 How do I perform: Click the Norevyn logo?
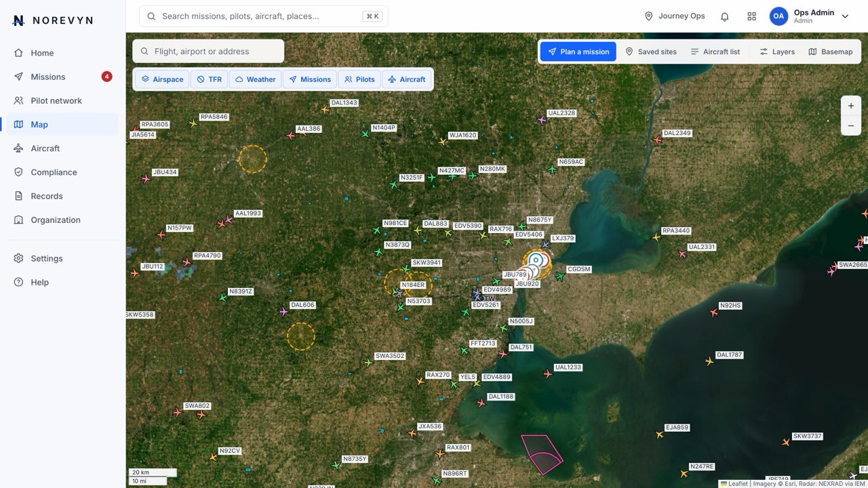[x=53, y=20]
